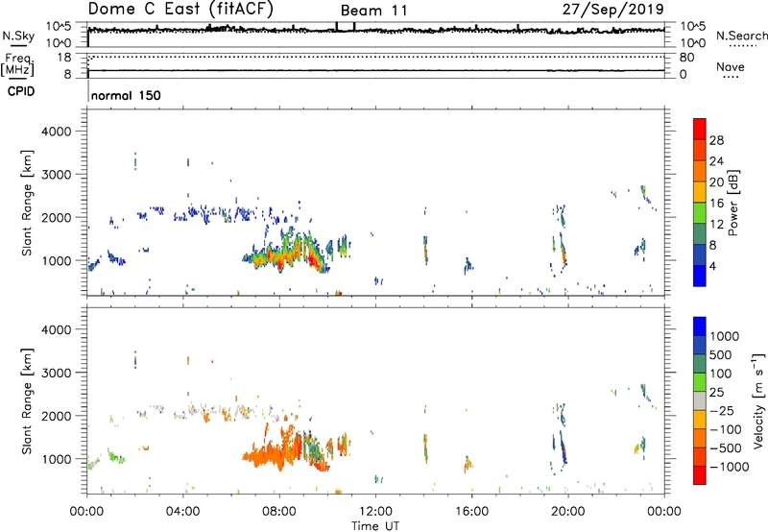
Task: Click the '20:00' time tick label
Action: pyautogui.click(x=567, y=512)
